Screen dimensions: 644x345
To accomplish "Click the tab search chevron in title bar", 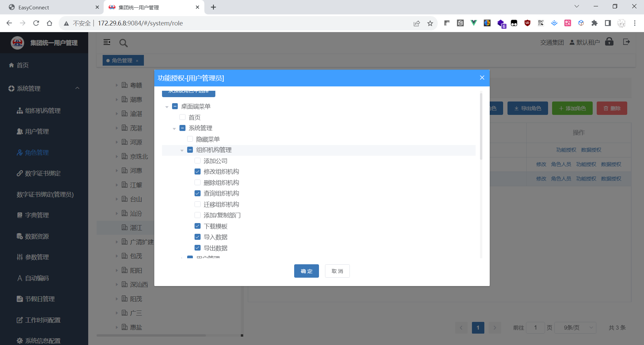I will 577,6.
